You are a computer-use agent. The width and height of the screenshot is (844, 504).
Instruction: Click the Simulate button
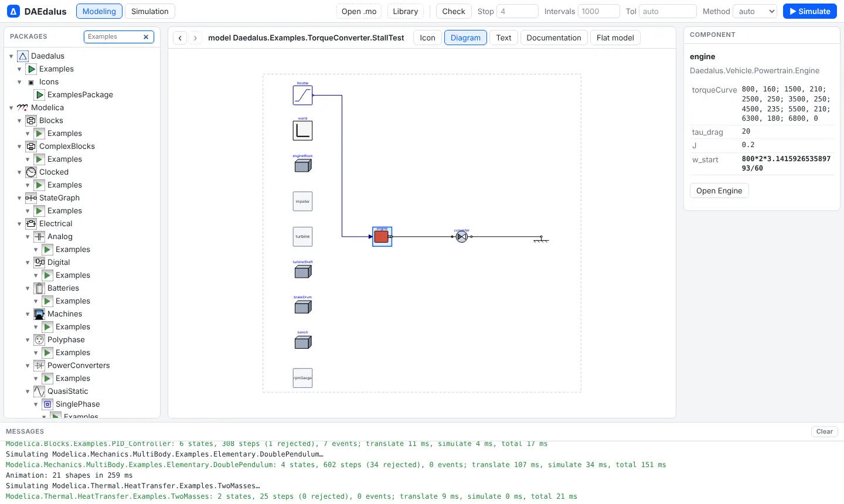[x=810, y=11]
